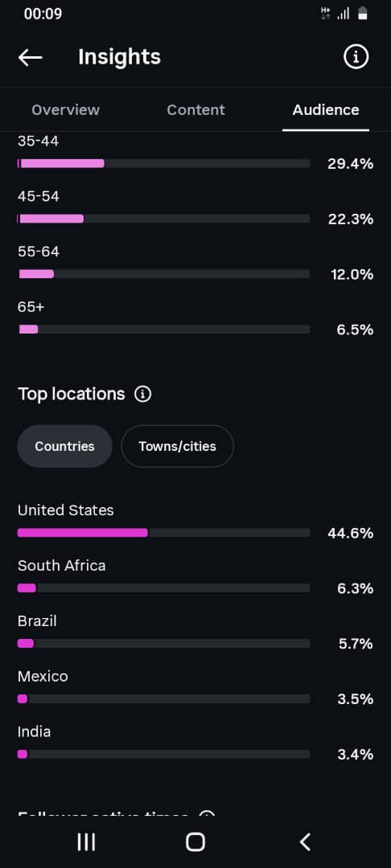The height and width of the screenshot is (868, 391).
Task: Select the Audience tab
Action: [326, 109]
